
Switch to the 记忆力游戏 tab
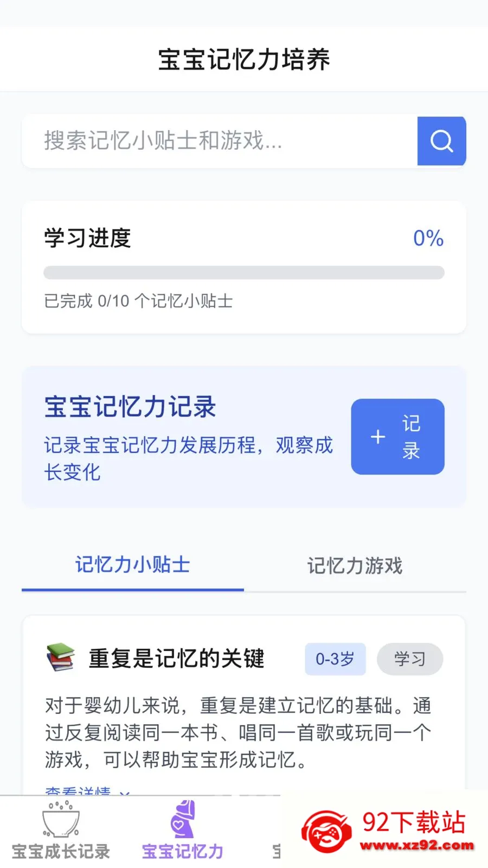(x=355, y=566)
